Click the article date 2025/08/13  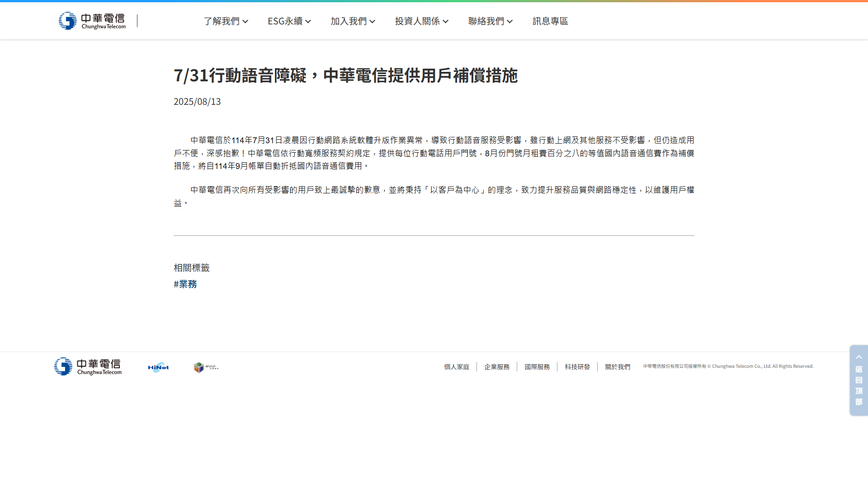click(197, 102)
